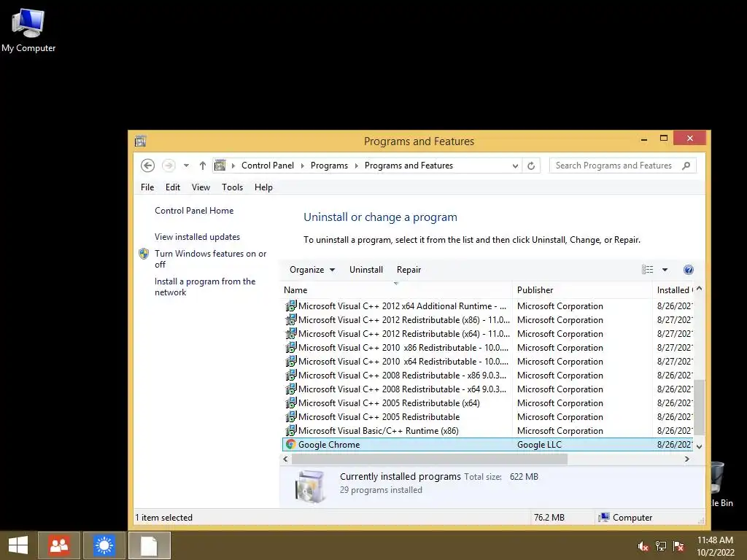Select Visual C++ 2010 x86 Redistributable row
The width and height of the screenshot is (747, 560).
(488, 348)
